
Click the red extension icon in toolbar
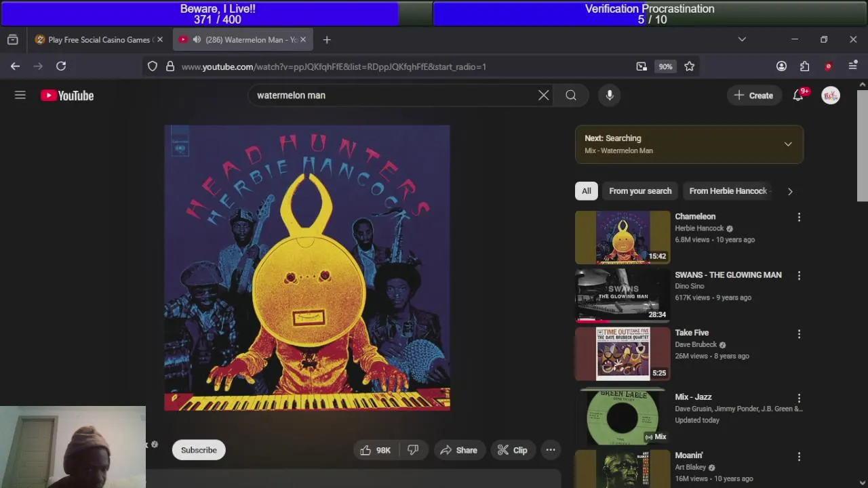828,66
